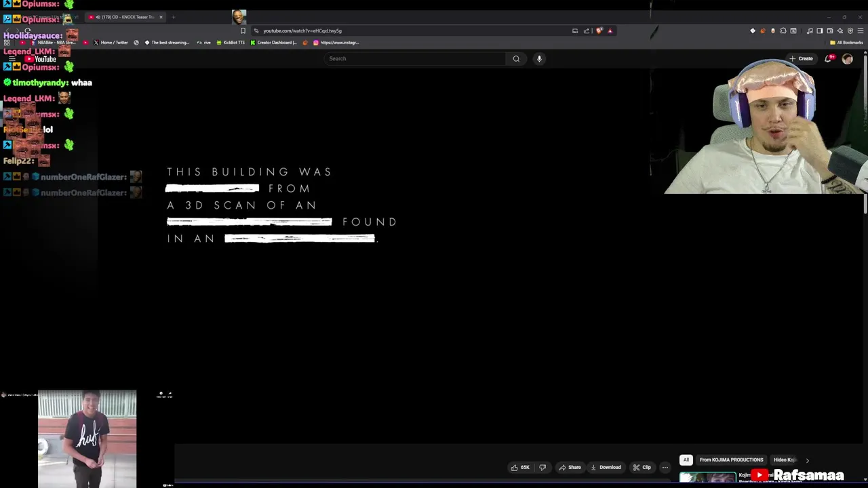Click Brave Rewards triangle icon
This screenshot has width=868, height=488.
coord(610,30)
